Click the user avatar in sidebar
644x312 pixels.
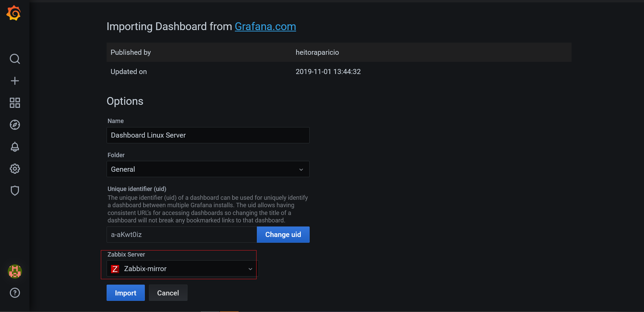click(15, 271)
